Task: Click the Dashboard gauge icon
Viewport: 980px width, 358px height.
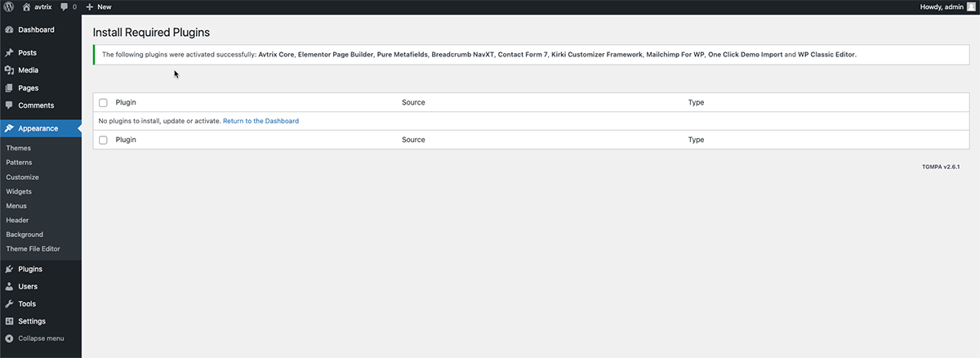Action: 9,30
